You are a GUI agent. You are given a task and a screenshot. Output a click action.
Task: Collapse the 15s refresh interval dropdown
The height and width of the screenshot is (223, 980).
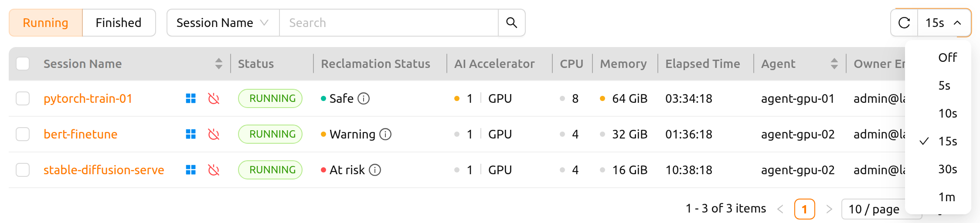pos(944,23)
